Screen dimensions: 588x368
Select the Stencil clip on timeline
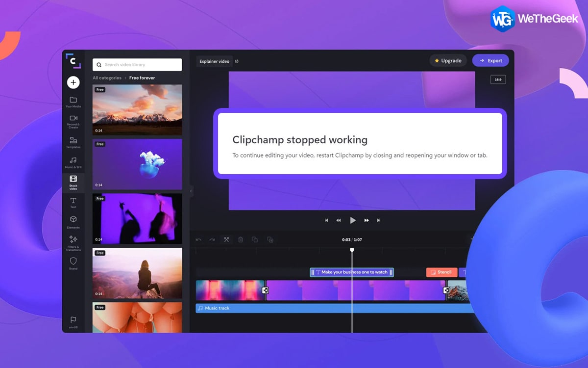[442, 272]
